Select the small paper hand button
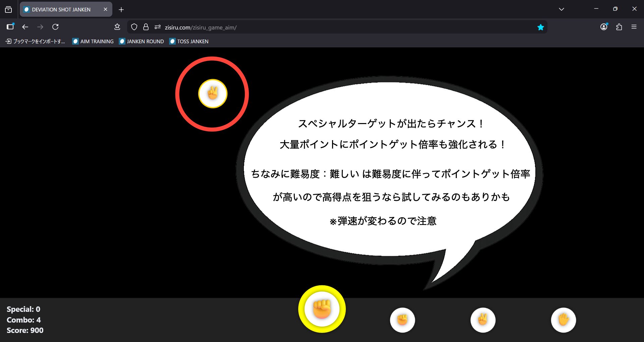Viewport: 644px width, 342px height. pos(563,320)
